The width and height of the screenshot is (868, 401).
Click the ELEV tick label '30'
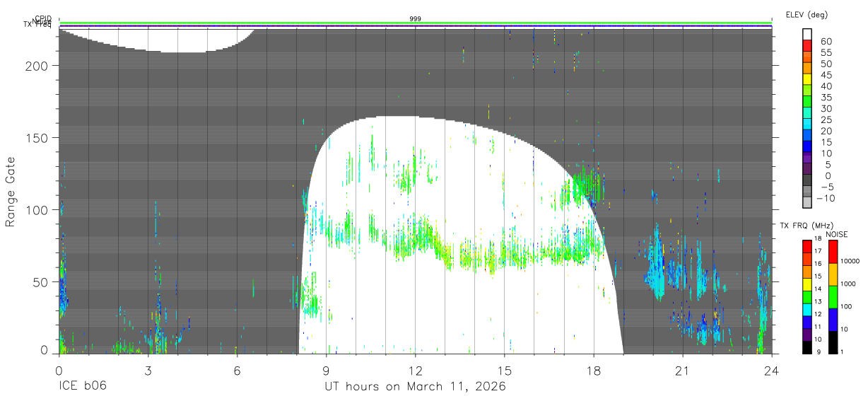(x=826, y=109)
